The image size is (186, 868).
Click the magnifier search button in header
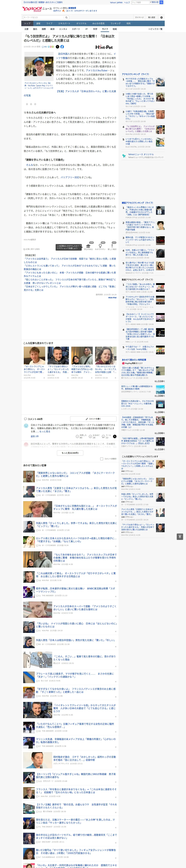pyautogui.click(x=66, y=18)
